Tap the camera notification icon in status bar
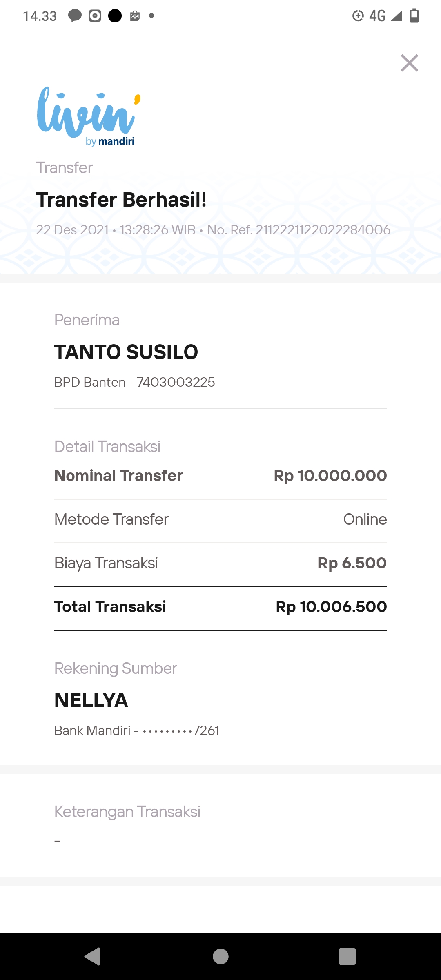 click(95, 16)
